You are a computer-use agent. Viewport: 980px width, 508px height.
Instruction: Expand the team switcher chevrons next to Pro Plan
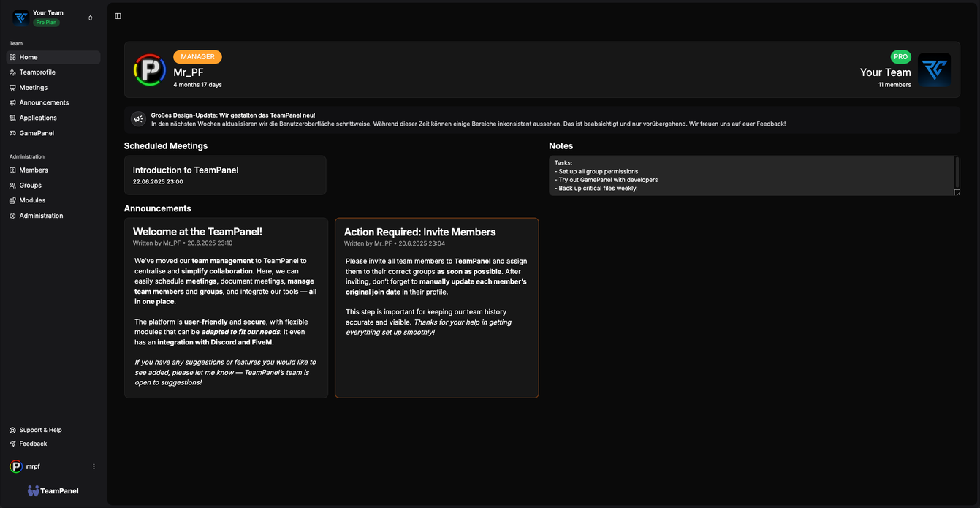pos(90,18)
